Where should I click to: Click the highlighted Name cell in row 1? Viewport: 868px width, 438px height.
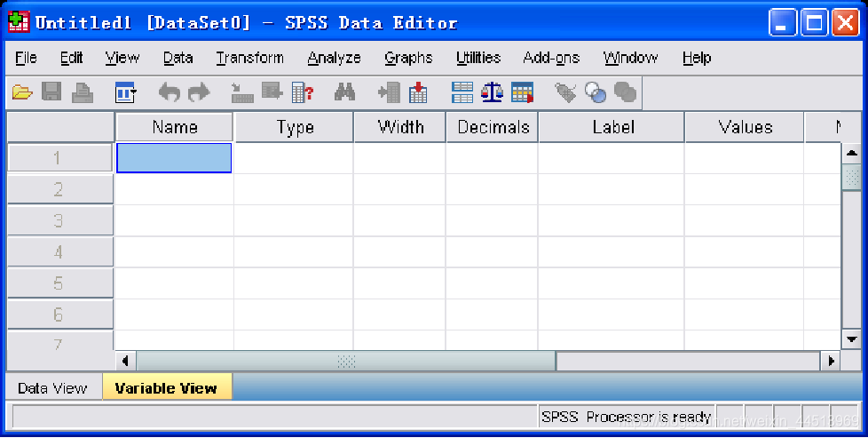pyautogui.click(x=174, y=158)
